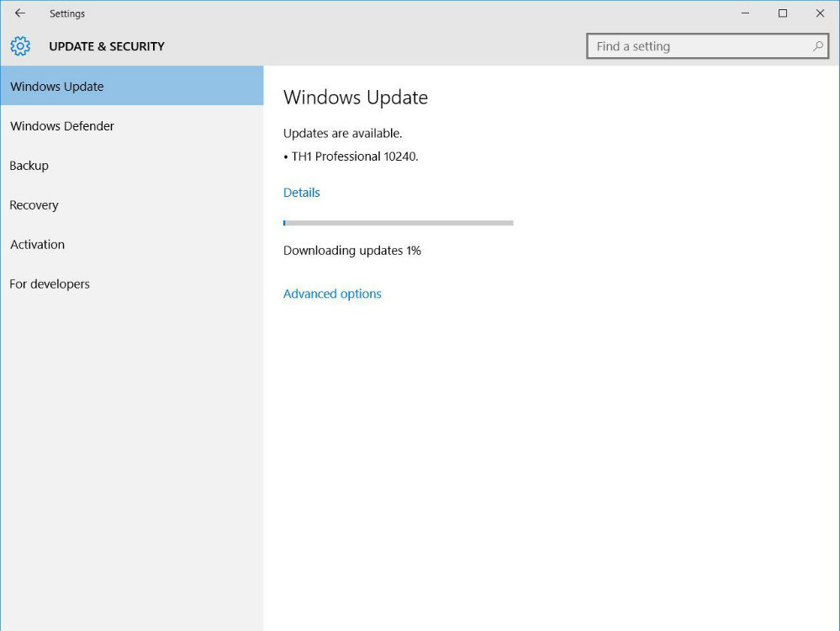Open the Windows Defender section
Screen dimensions: 840x631
[x=62, y=126]
